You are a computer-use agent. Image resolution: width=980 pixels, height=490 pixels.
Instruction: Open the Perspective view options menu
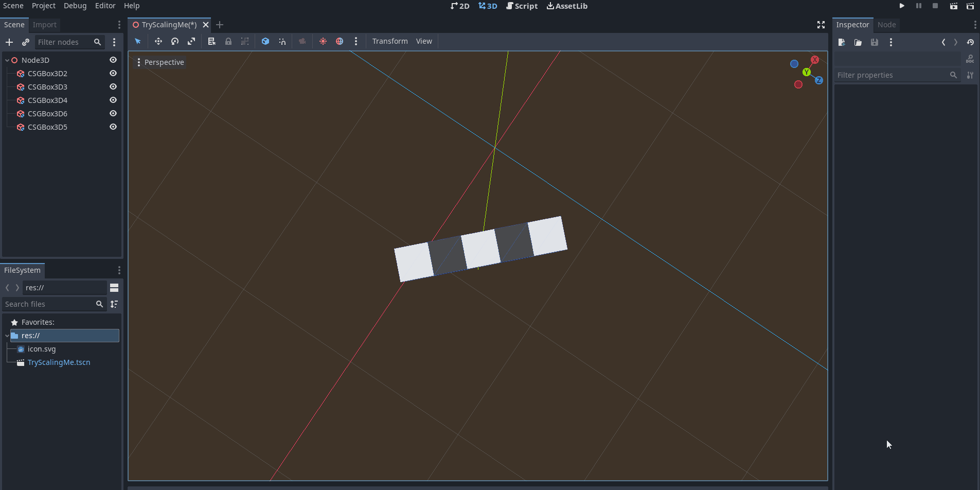[x=160, y=62]
